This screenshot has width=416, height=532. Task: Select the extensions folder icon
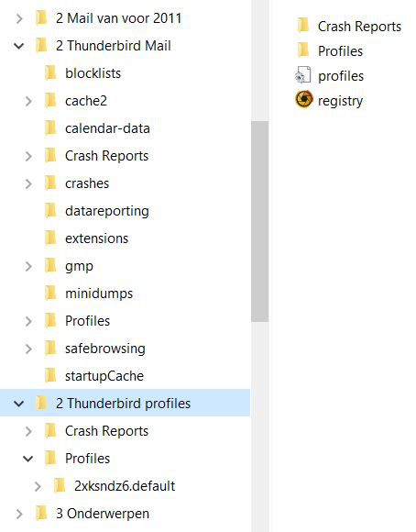50,238
